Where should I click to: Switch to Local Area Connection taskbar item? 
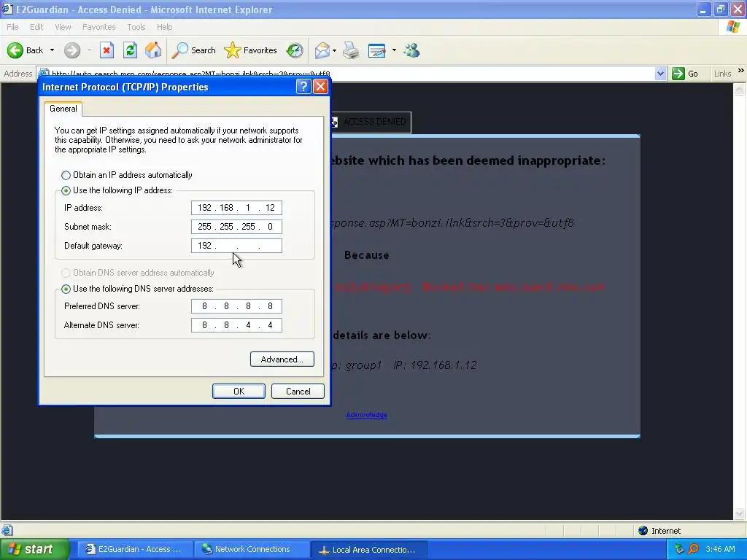point(369,550)
